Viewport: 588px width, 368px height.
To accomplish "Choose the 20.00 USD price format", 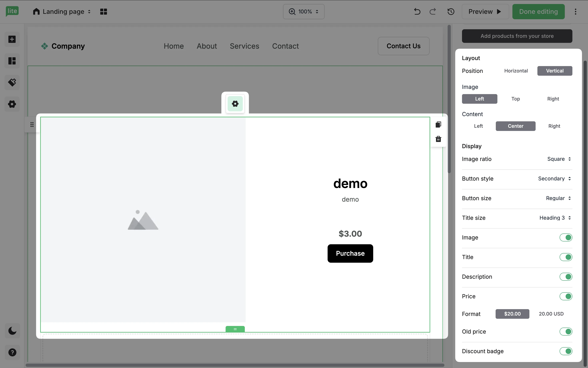I will click(x=551, y=314).
